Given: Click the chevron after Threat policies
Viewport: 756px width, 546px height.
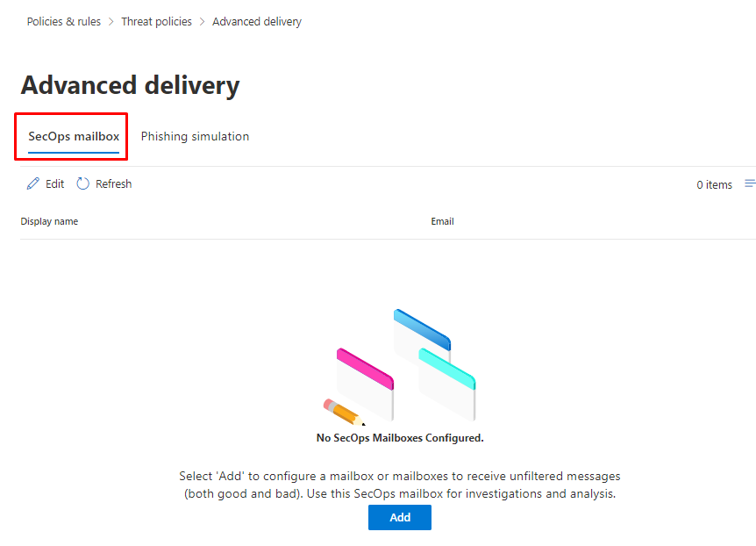Looking at the screenshot, I should (x=203, y=22).
